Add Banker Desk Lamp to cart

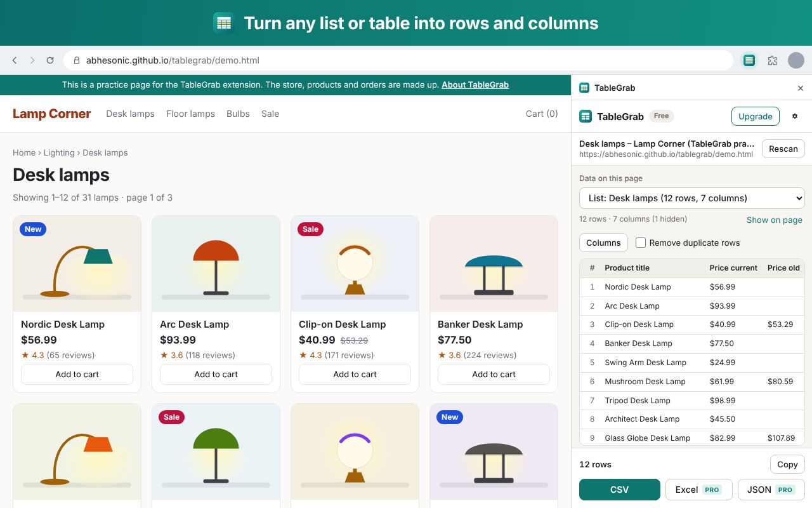(x=494, y=374)
